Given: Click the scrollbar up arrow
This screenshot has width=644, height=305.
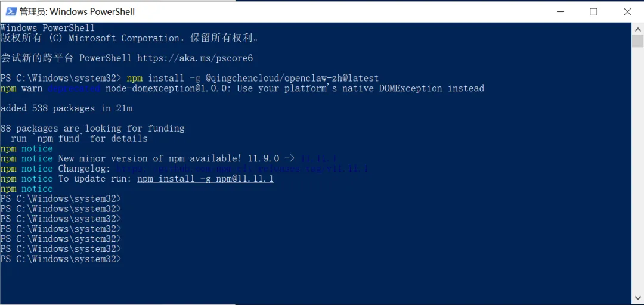Looking at the screenshot, I should 637,29.
